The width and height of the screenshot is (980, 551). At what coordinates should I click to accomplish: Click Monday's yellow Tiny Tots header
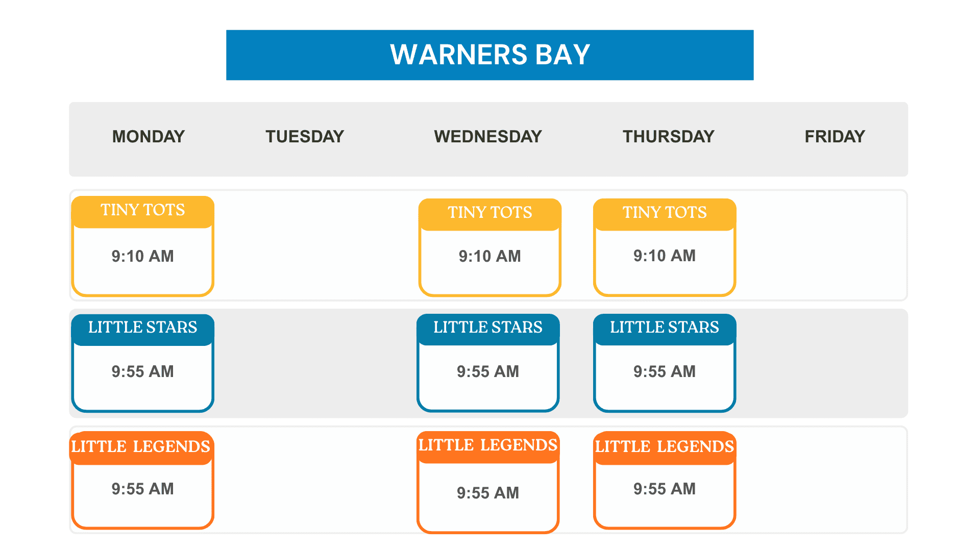click(x=142, y=211)
